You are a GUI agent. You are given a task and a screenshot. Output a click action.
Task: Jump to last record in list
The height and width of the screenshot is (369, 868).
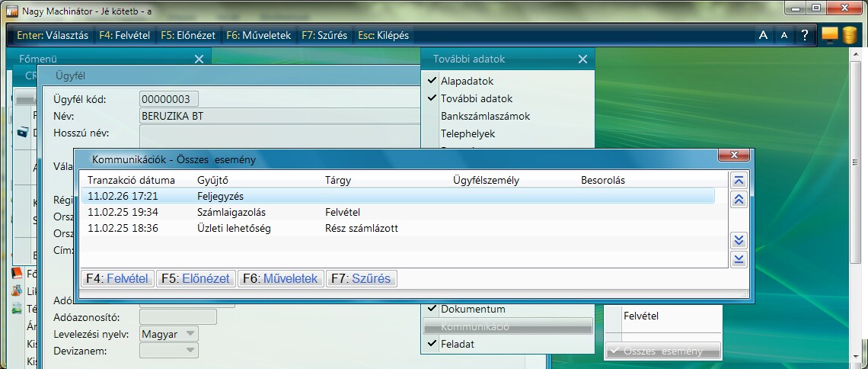pos(738,260)
